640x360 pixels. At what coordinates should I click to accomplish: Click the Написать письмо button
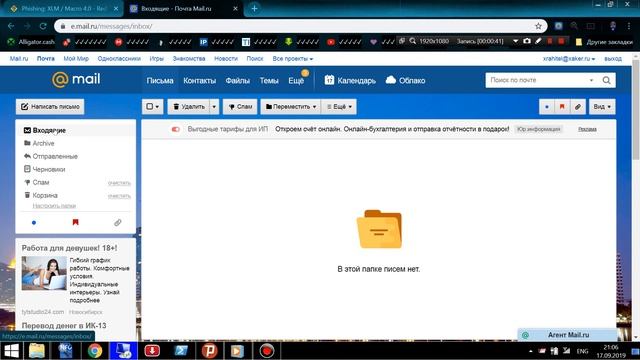(x=50, y=107)
